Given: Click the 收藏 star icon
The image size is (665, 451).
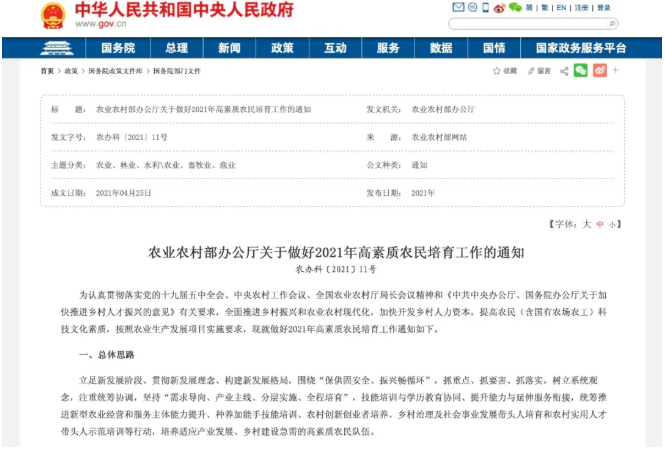Looking at the screenshot, I should tap(496, 71).
